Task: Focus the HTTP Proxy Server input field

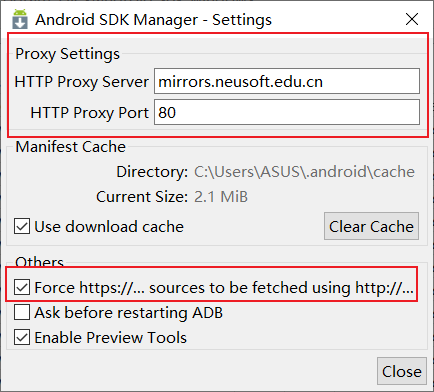Action: point(287,81)
